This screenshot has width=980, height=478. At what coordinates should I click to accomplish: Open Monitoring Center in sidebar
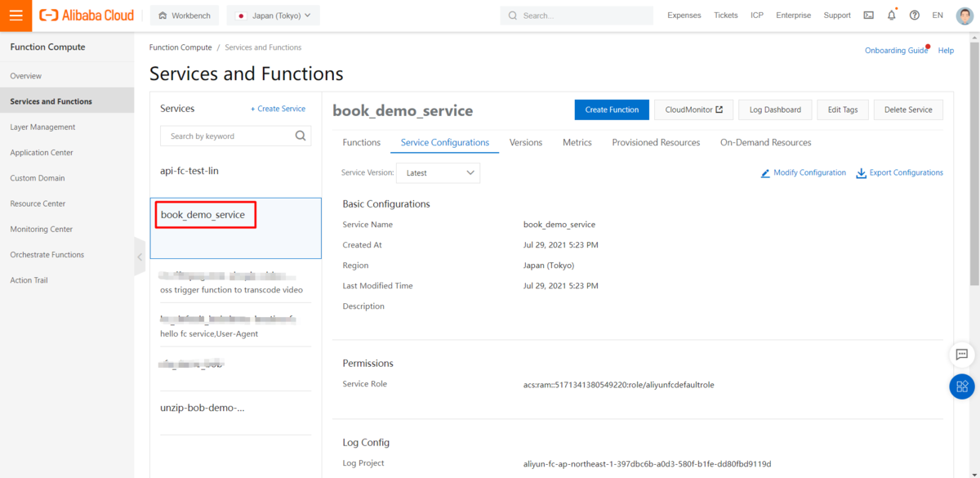pos(67,229)
